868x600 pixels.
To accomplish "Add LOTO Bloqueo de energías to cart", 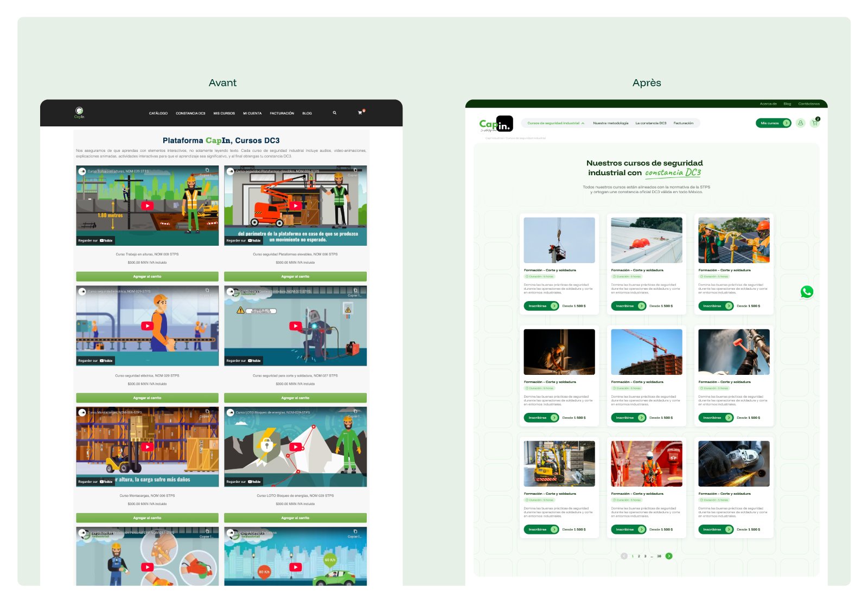I will tap(295, 518).
